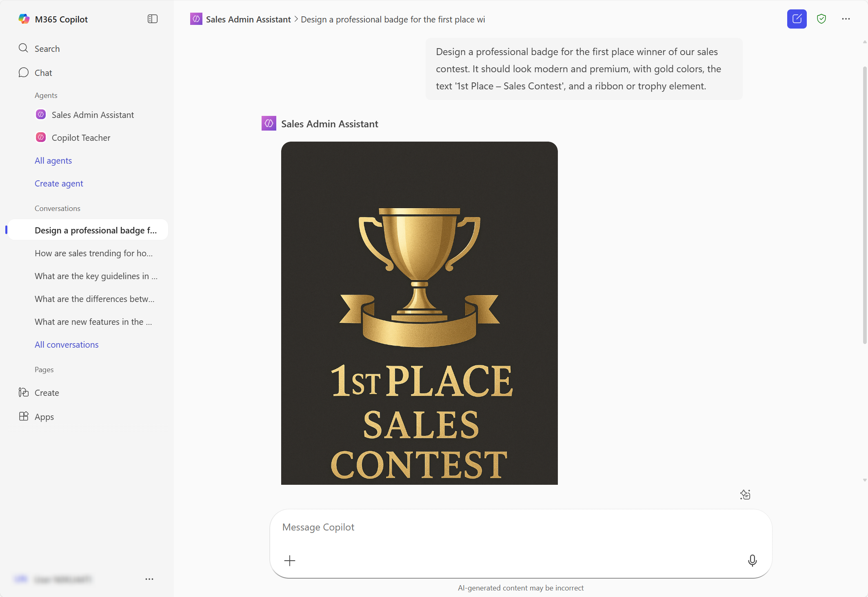This screenshot has height=597, width=868.
Task: Open 'How are sales trending' conversation
Action: pyautogui.click(x=93, y=253)
